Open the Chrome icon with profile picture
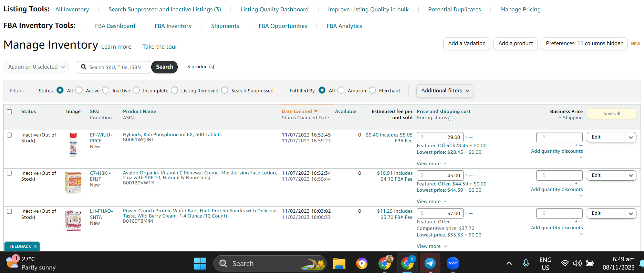 click(x=385, y=263)
